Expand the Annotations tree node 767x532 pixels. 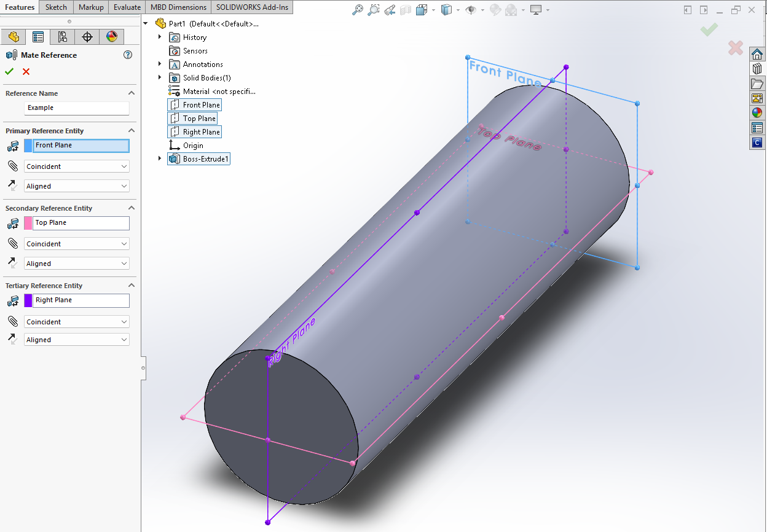[160, 65]
